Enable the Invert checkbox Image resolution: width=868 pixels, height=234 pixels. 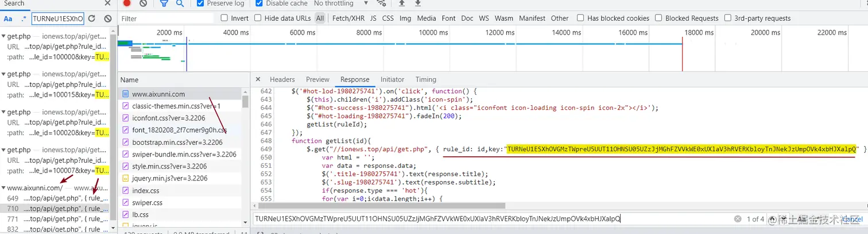tap(225, 18)
